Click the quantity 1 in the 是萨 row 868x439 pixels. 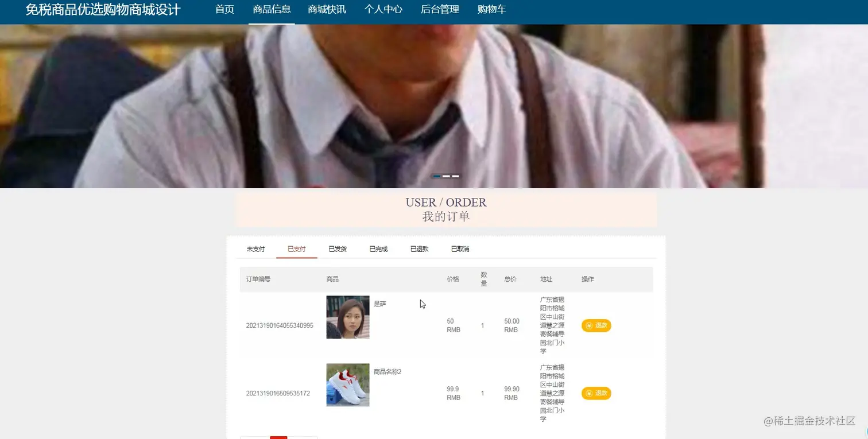pyautogui.click(x=483, y=326)
